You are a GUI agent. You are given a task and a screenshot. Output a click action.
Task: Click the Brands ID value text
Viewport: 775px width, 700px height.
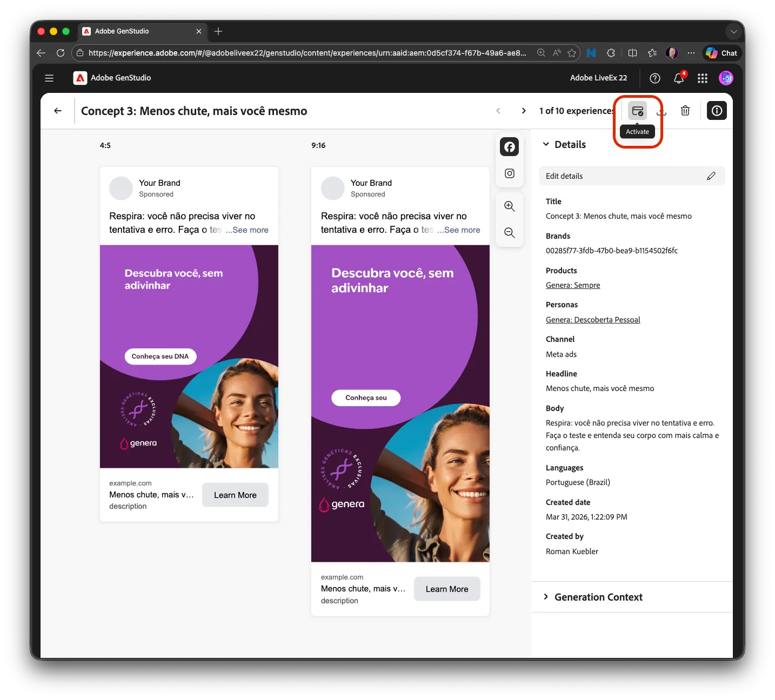pyautogui.click(x=612, y=251)
